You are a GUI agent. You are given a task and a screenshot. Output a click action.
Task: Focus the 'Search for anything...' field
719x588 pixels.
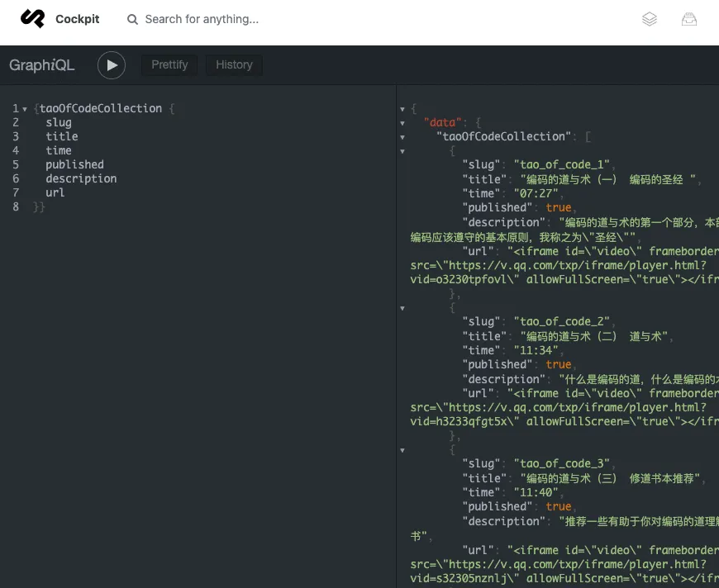[x=202, y=19]
